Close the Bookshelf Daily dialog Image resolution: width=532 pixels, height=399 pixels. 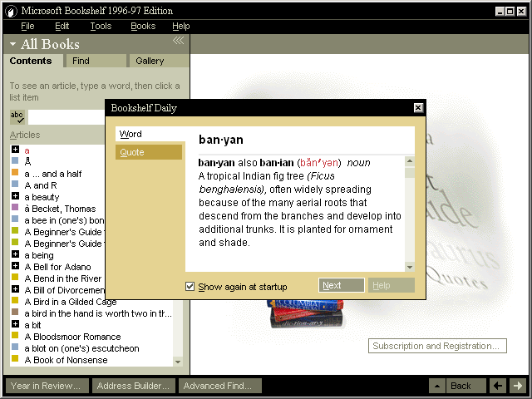pyautogui.click(x=418, y=108)
